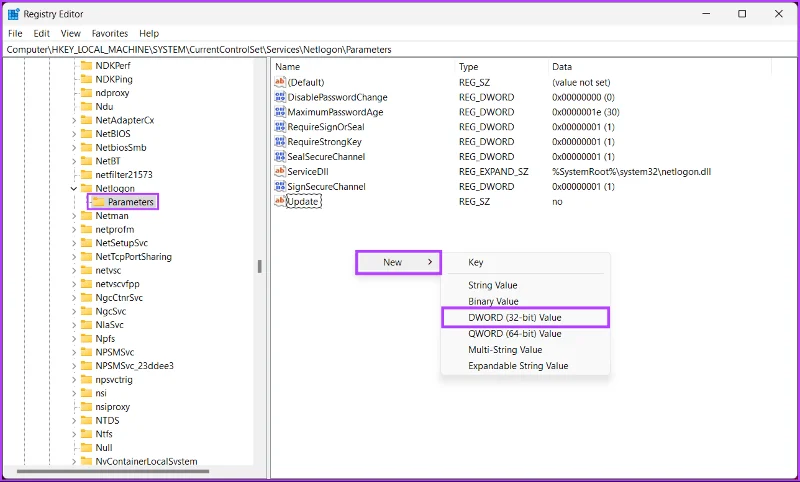Image resolution: width=800 pixels, height=482 pixels.
Task: Click the Netlogon folder icon
Action: point(86,188)
